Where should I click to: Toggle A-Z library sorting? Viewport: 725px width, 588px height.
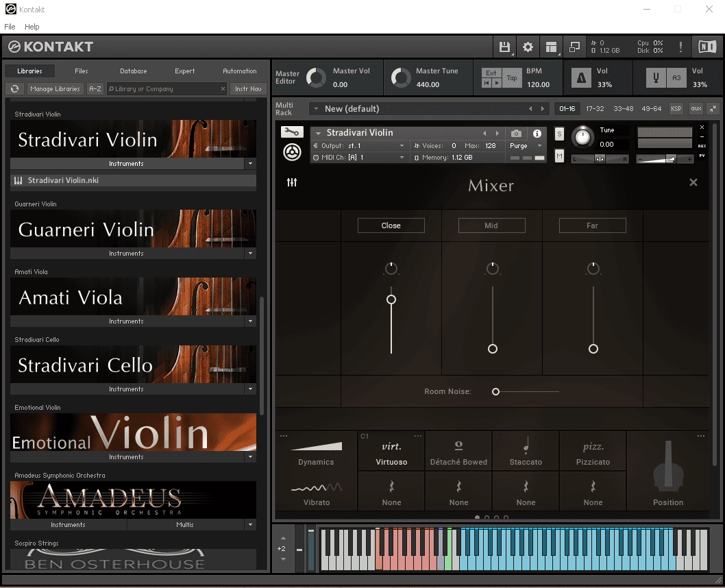click(95, 89)
